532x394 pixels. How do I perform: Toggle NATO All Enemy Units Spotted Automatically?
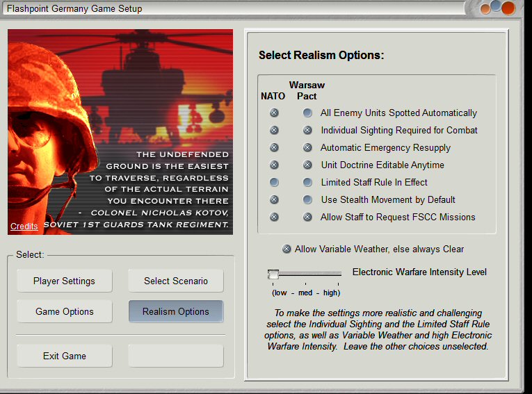pos(274,113)
